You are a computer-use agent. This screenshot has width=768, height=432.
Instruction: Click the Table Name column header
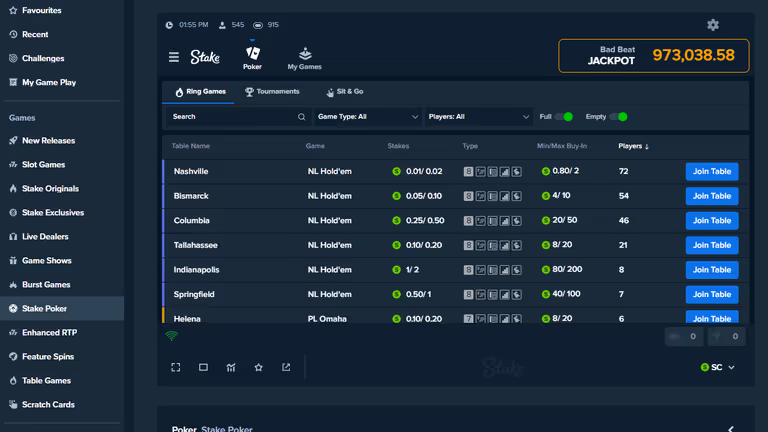click(x=191, y=146)
